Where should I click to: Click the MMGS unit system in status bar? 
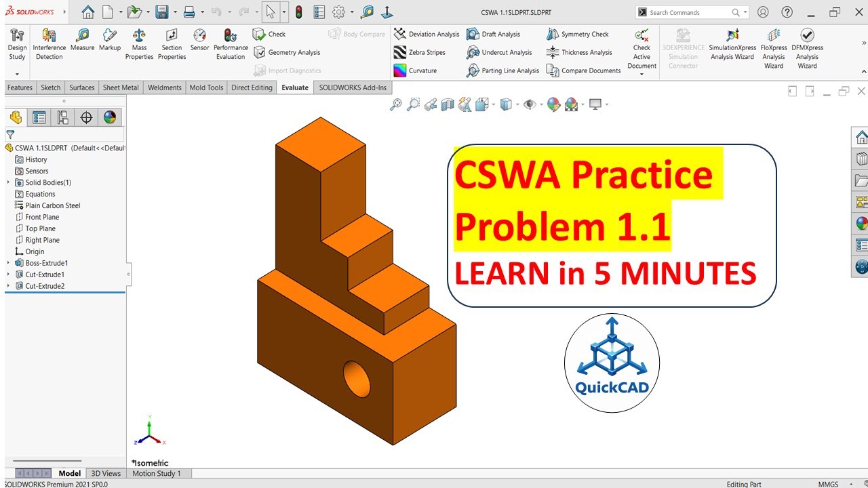[827, 484]
